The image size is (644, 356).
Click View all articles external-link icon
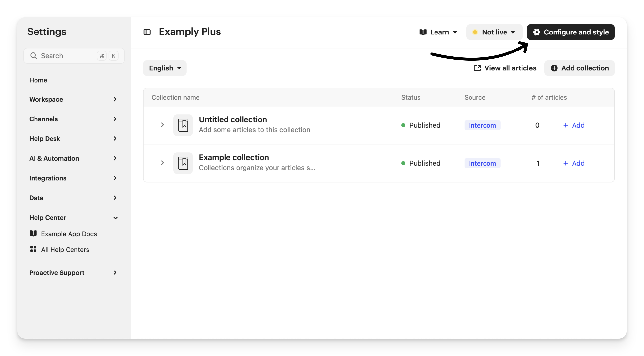pos(477,68)
